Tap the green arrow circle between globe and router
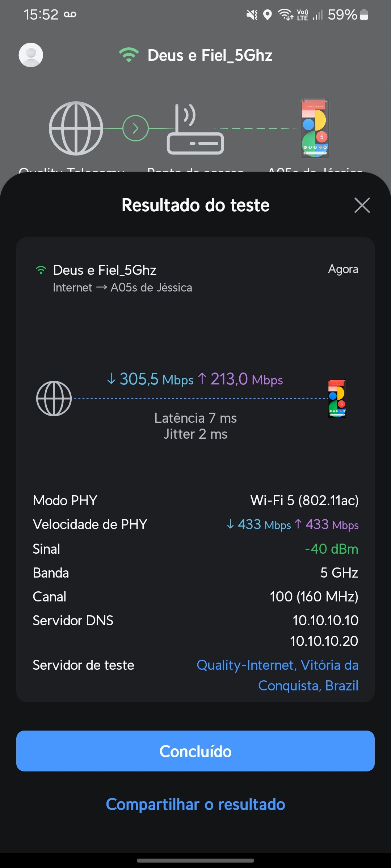The image size is (391, 868). [135, 128]
